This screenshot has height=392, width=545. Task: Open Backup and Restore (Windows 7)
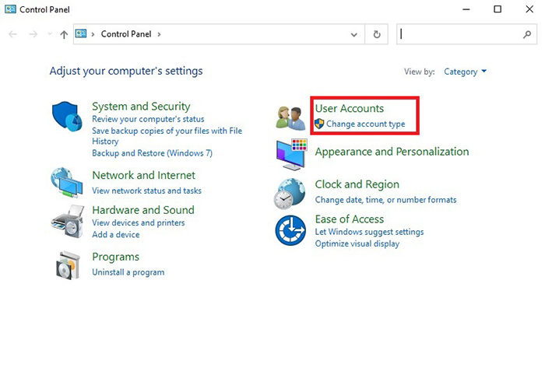pos(152,153)
